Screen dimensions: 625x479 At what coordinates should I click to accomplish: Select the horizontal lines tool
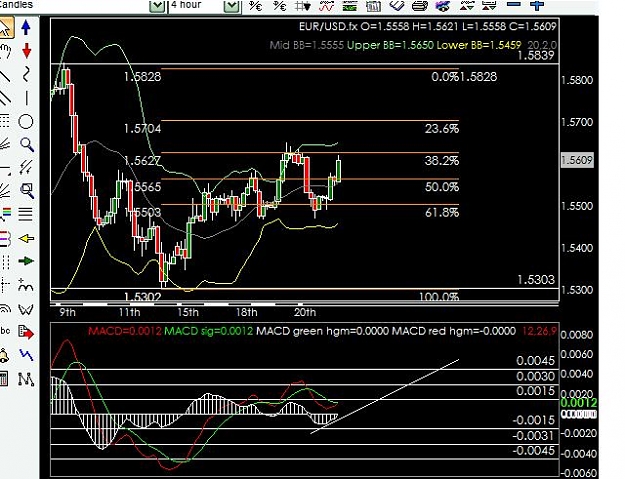tap(26, 214)
